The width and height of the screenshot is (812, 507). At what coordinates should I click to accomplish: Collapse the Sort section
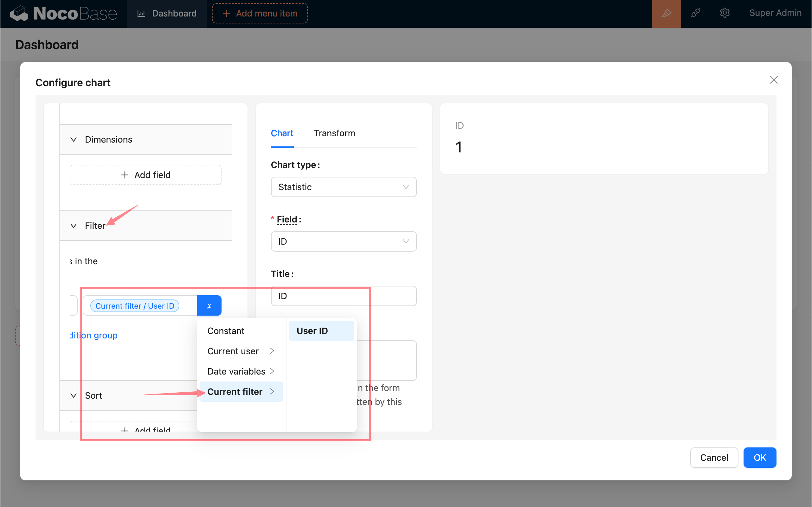[x=74, y=395]
